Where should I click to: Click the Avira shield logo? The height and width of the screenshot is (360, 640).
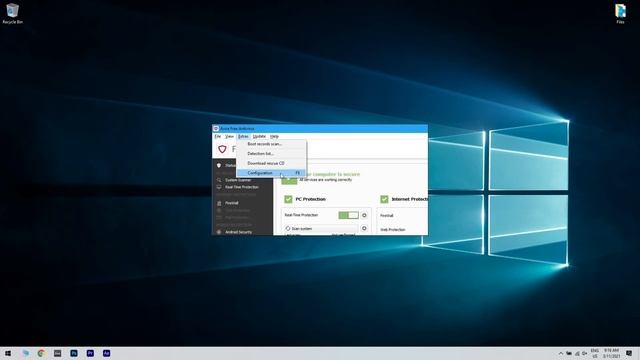pos(222,149)
